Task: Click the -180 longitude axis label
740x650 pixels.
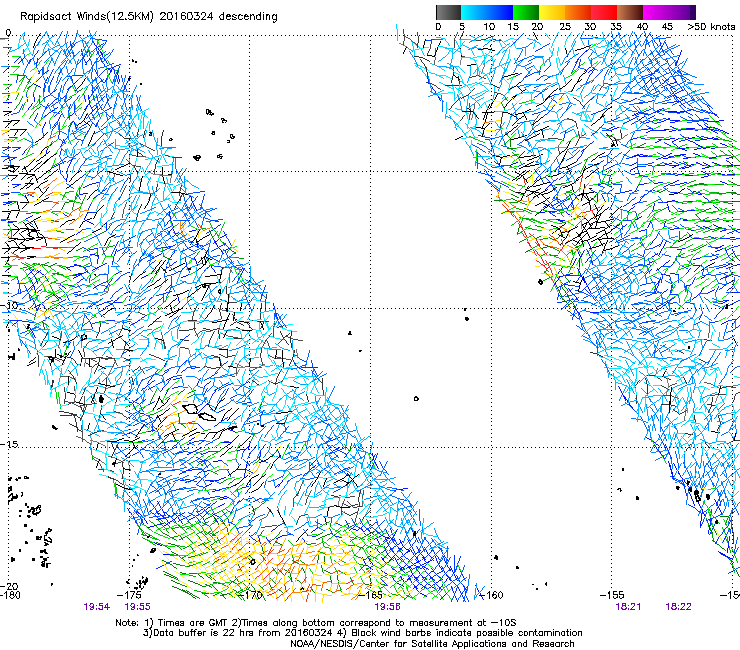Action: (10, 595)
